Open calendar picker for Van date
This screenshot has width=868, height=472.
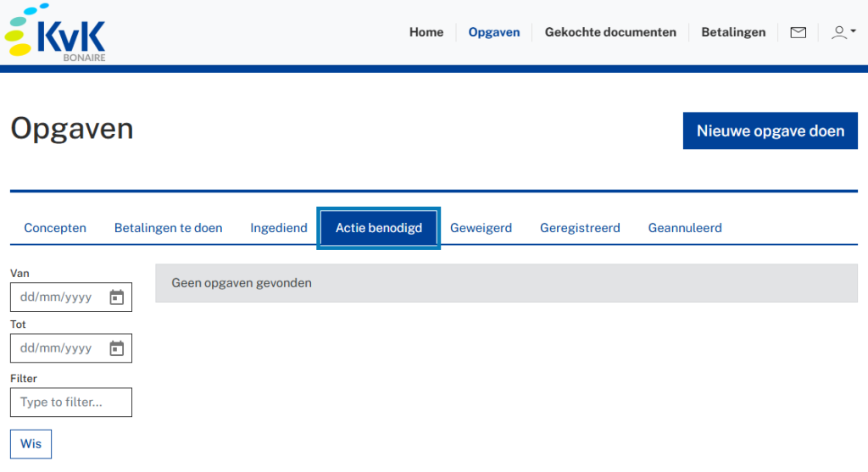click(117, 297)
